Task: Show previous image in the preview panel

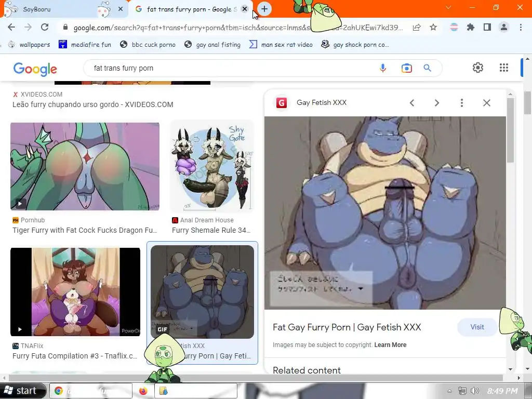Action: coord(412,103)
